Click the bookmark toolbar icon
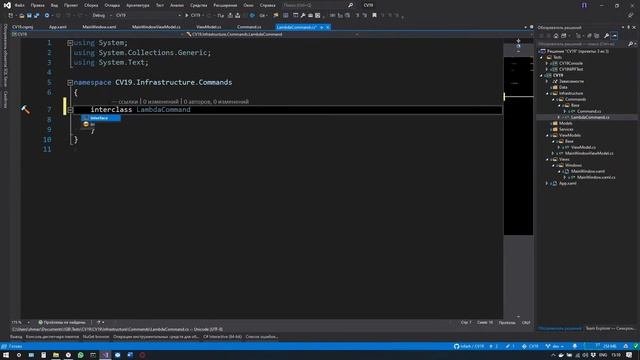Screen dimensions: 640x360 pyautogui.click(x=374, y=16)
